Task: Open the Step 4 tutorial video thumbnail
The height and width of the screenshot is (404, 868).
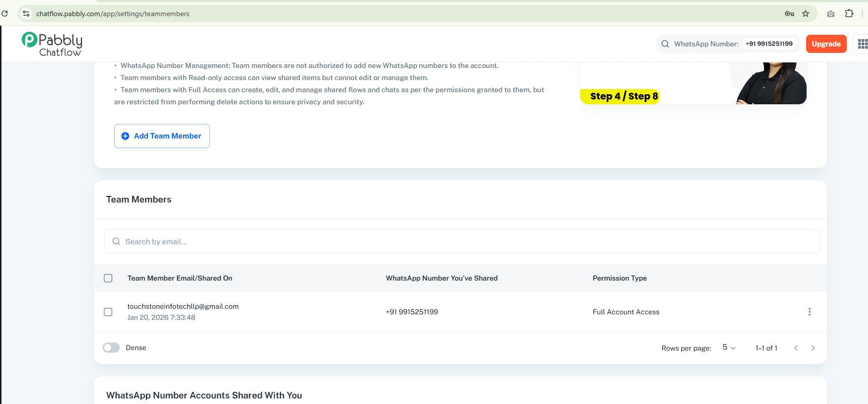Action: point(693,84)
